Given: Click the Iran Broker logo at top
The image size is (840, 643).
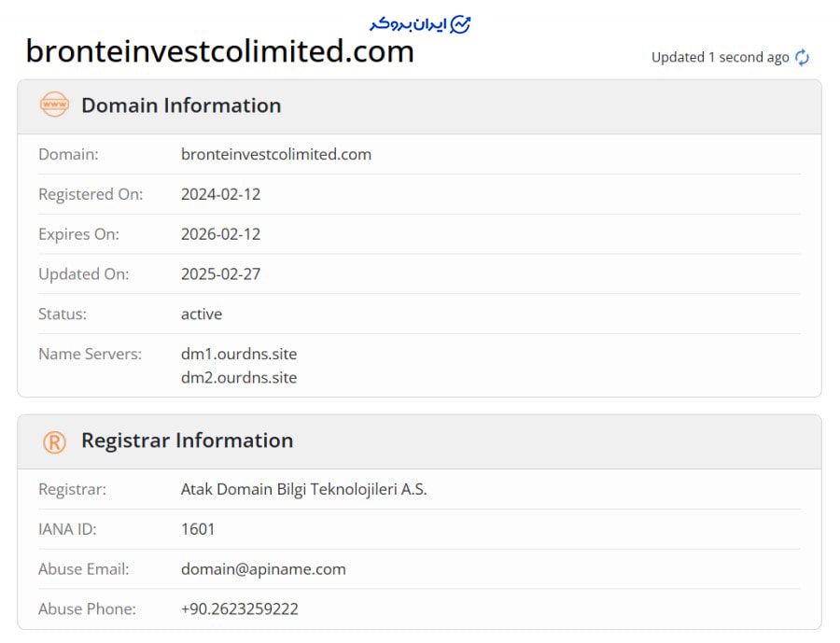Looking at the screenshot, I should pos(420,24).
